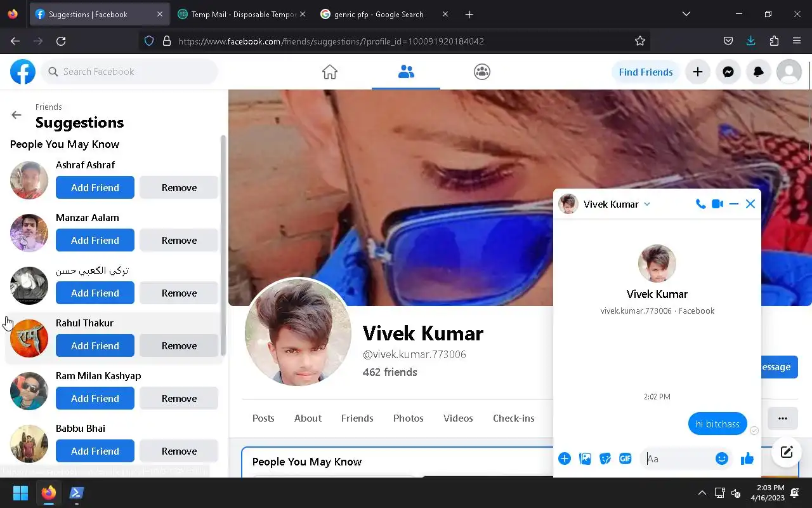The height and width of the screenshot is (508, 812).
Task: Remove the Ashraf Ashraf suggestion
Action: 179,187
